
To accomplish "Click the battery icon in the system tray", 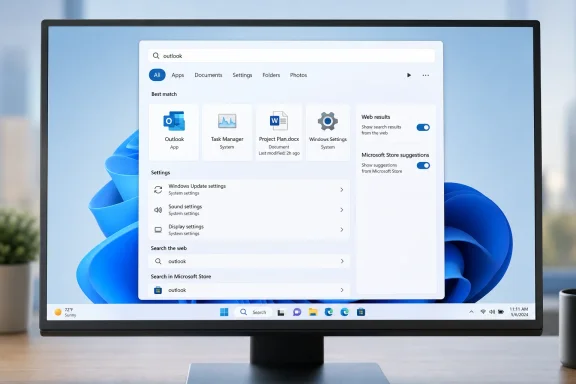I will click(x=501, y=312).
